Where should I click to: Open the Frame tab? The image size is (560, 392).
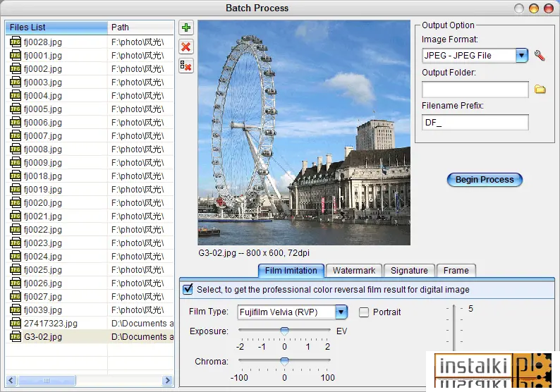456,271
